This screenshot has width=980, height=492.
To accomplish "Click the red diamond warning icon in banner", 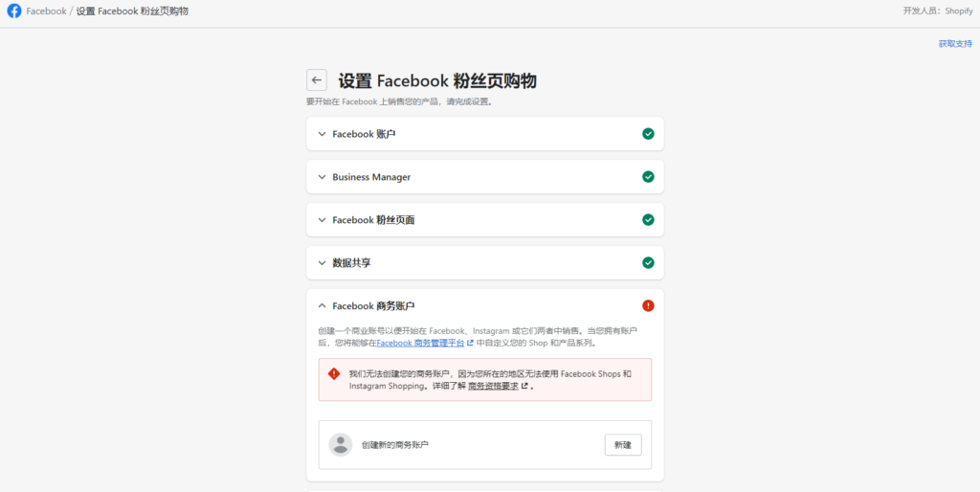I will [x=334, y=374].
